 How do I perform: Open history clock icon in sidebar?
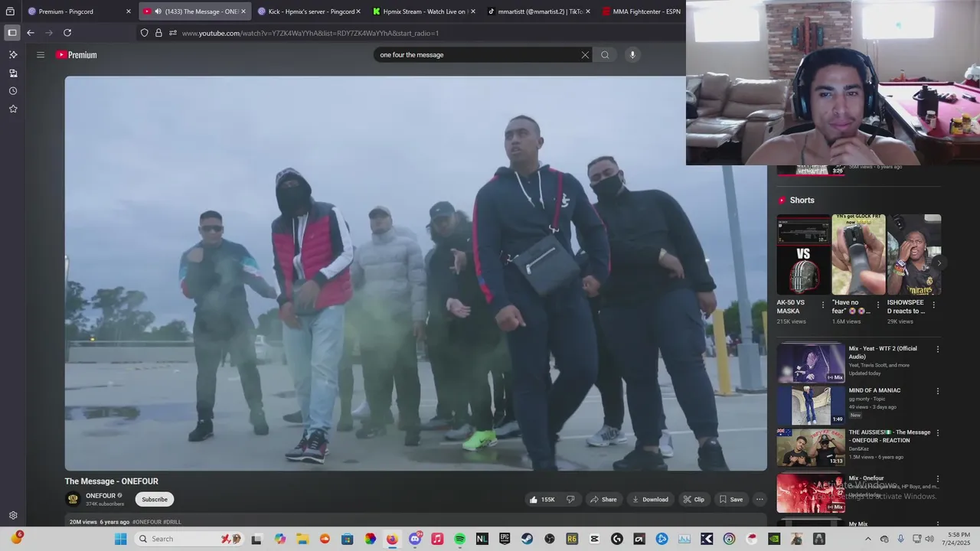coord(13,91)
